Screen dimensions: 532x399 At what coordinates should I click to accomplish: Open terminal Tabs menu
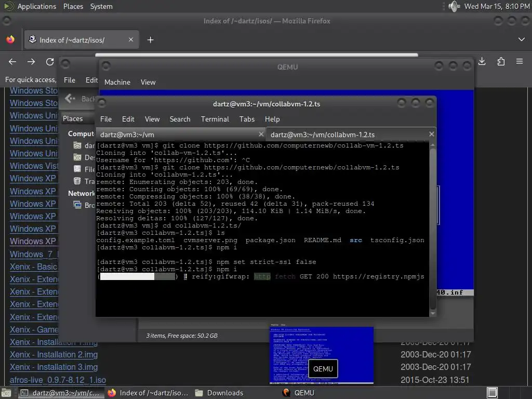[247, 119]
